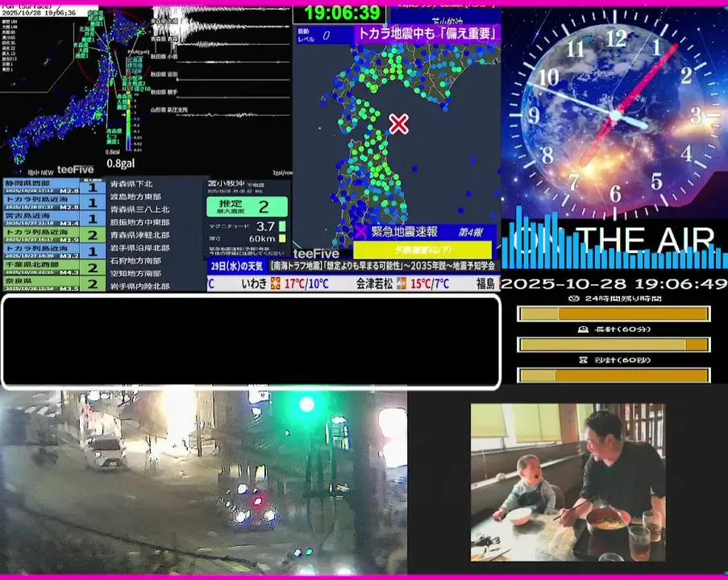The width and height of the screenshot is (728, 580).
Task: Select the 奈良県 M3.5 earthquake entry
Action: pyautogui.click(x=54, y=284)
